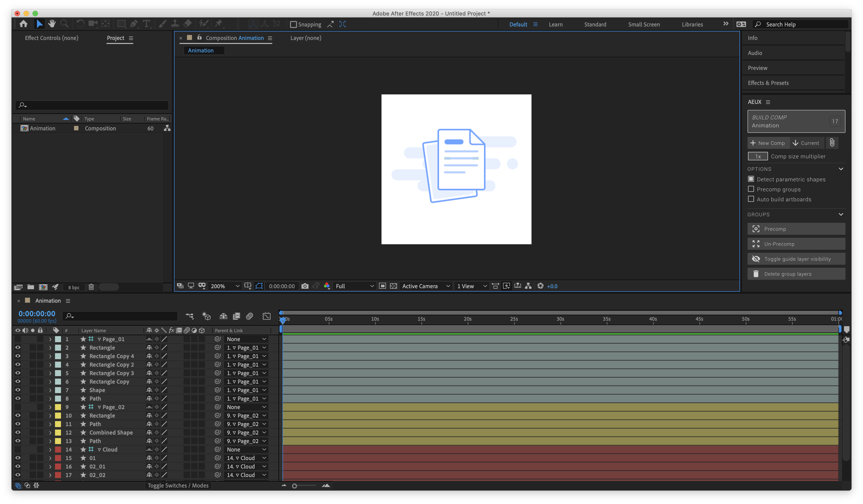Hide the Rectangle Copy 4 layer
The height and width of the screenshot is (504, 863).
coord(18,356)
